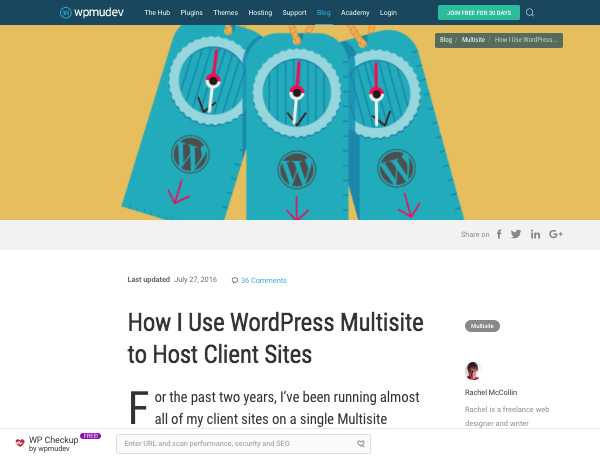Share article on Twitter
600x459 pixels.
tap(516, 234)
